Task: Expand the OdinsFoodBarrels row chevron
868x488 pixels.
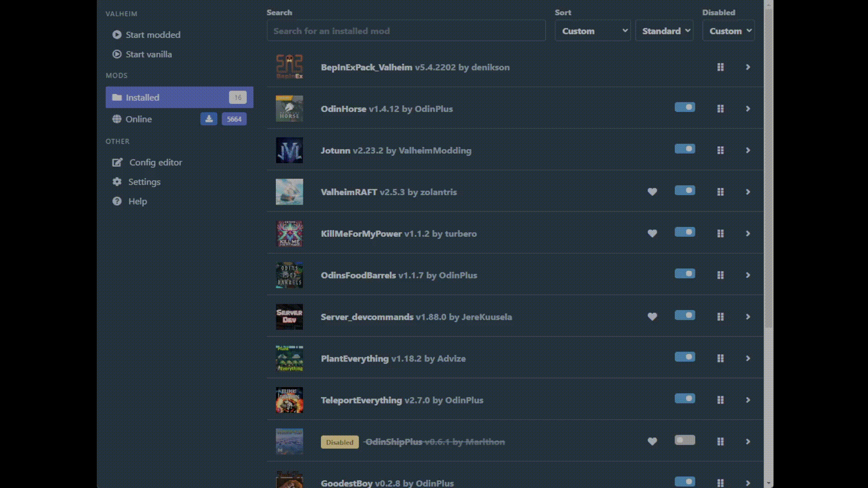Action: [x=748, y=275]
